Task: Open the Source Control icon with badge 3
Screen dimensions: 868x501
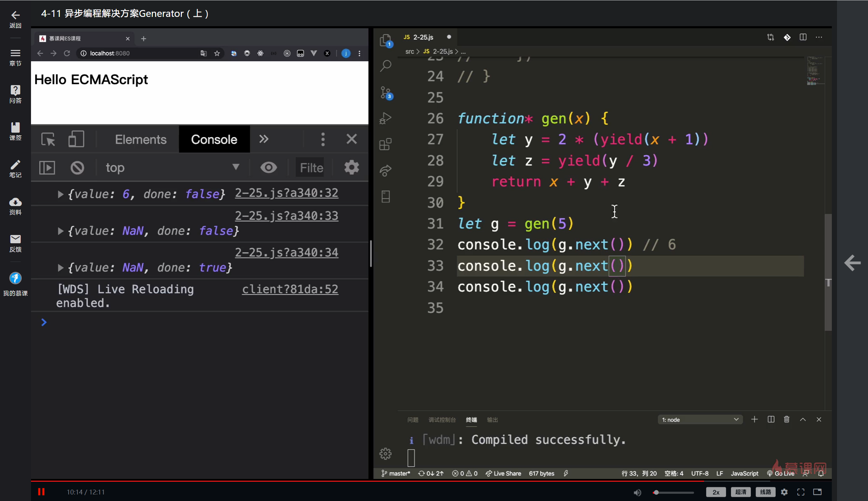Action: [385, 92]
